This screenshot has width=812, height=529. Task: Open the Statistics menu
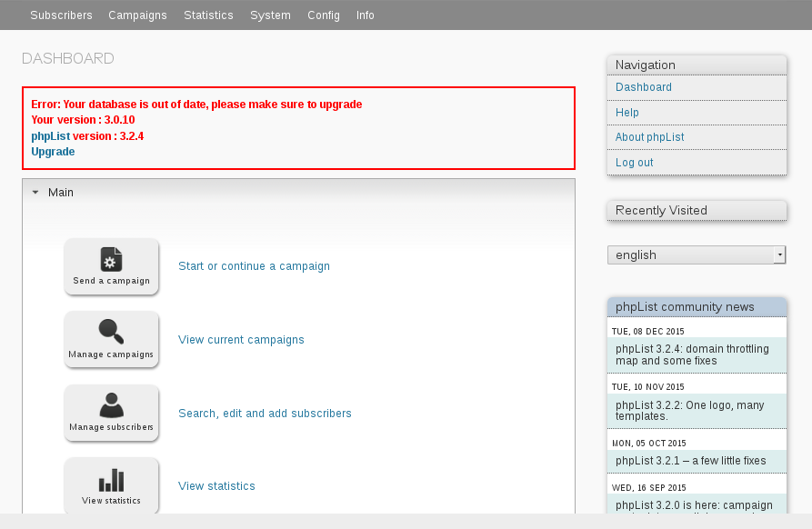tap(208, 15)
